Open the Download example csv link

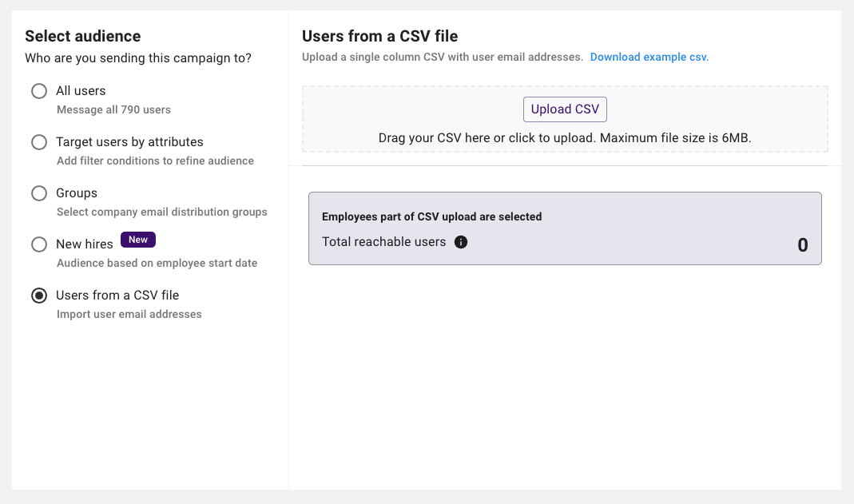tap(649, 58)
